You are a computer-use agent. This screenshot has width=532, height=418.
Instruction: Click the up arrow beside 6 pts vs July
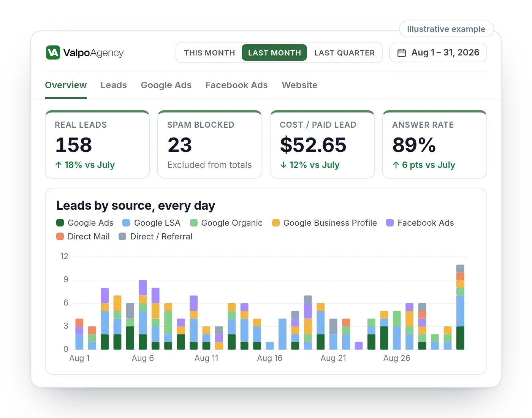point(396,165)
